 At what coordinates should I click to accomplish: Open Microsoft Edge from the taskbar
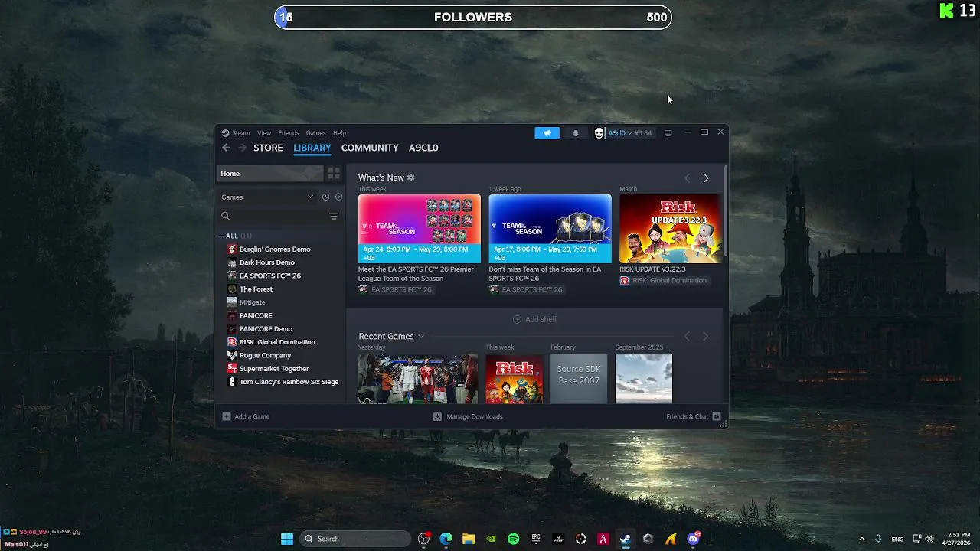tap(446, 539)
